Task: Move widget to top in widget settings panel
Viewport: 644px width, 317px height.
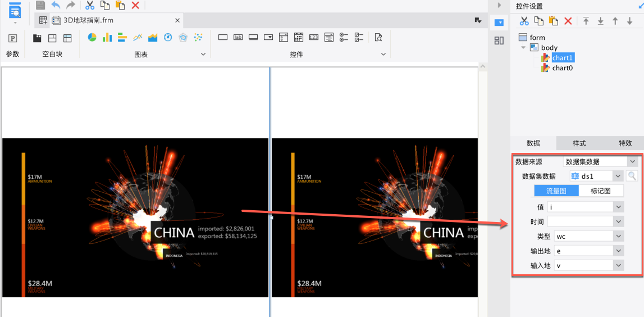Action: (586, 21)
